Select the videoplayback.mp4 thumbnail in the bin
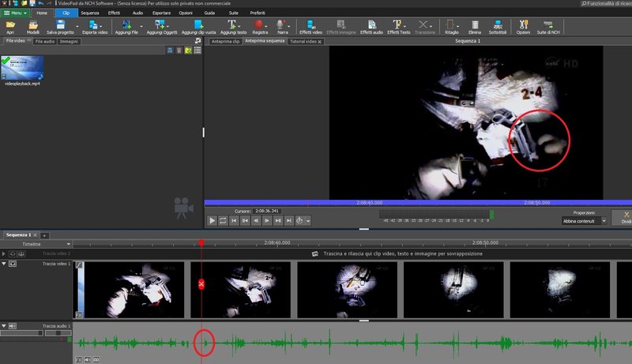 tap(22, 68)
